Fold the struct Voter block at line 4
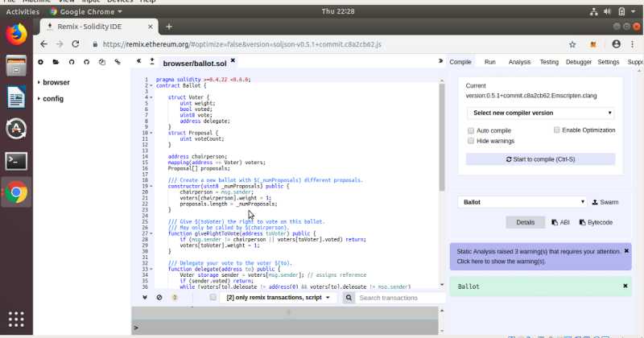Screen dimensions: 644x338 [x=151, y=97]
